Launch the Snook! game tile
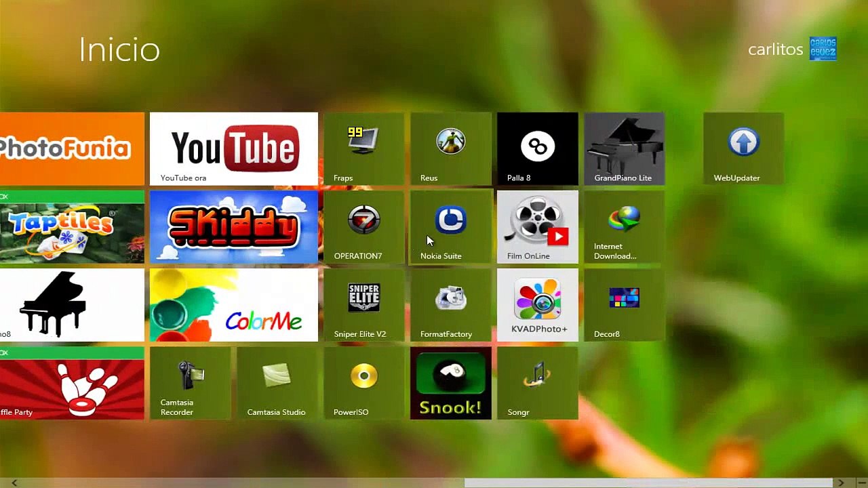868x488 pixels. [x=450, y=383]
